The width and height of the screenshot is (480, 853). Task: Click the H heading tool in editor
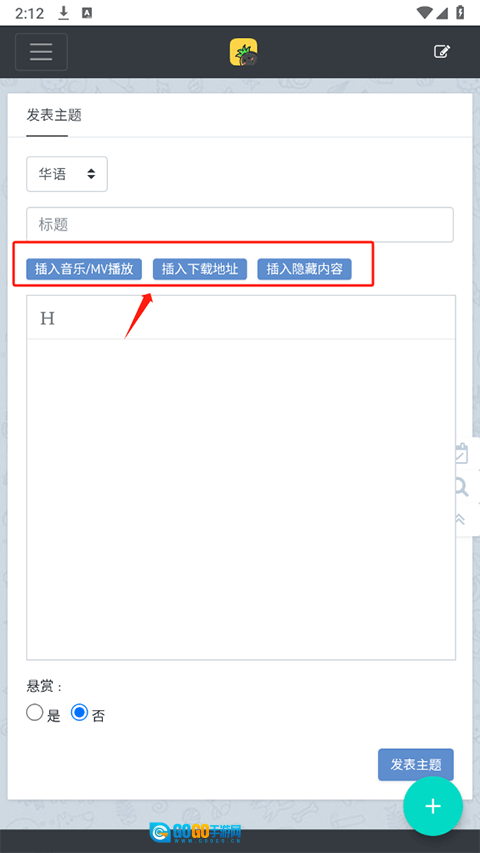47,318
